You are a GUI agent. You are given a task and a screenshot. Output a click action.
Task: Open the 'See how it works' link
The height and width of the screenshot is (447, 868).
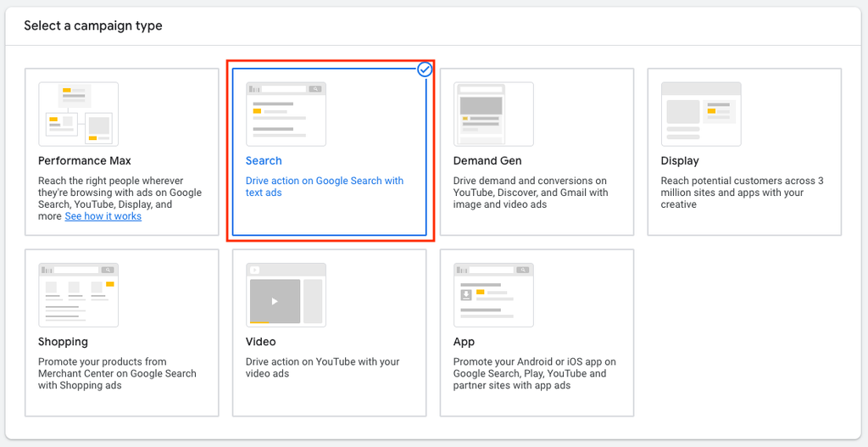pos(103,216)
